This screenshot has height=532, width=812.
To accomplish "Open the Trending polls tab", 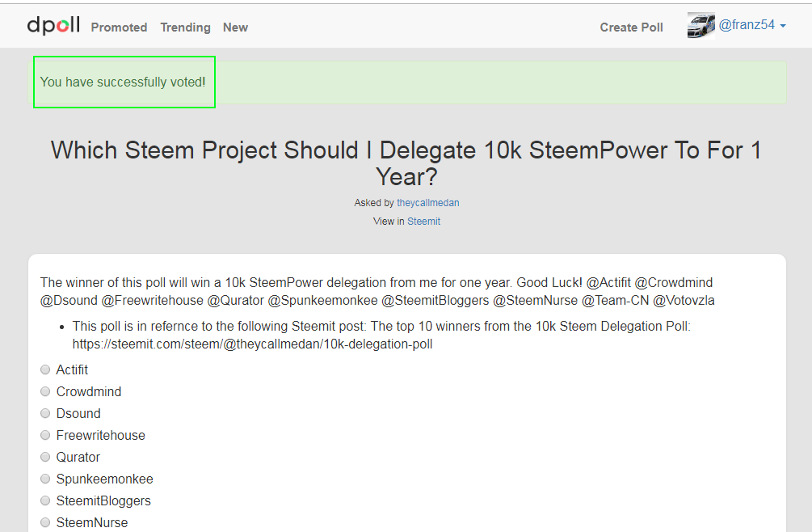I will click(x=185, y=27).
